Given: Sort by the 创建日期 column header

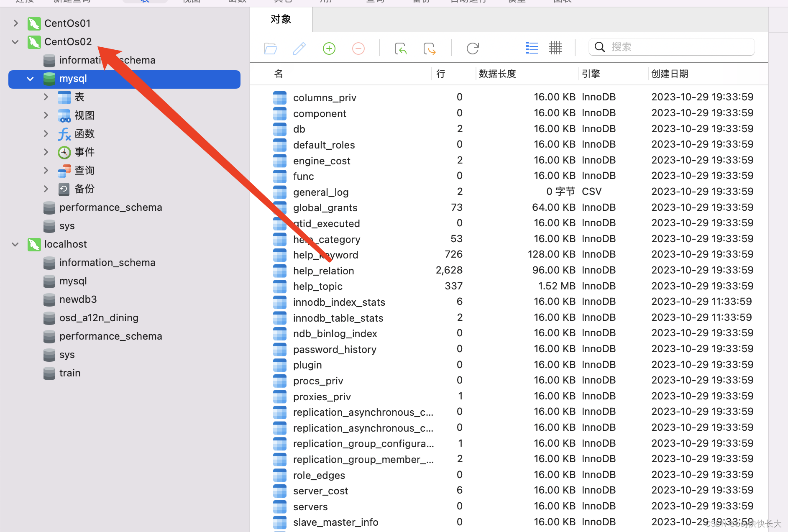Looking at the screenshot, I should pos(670,74).
